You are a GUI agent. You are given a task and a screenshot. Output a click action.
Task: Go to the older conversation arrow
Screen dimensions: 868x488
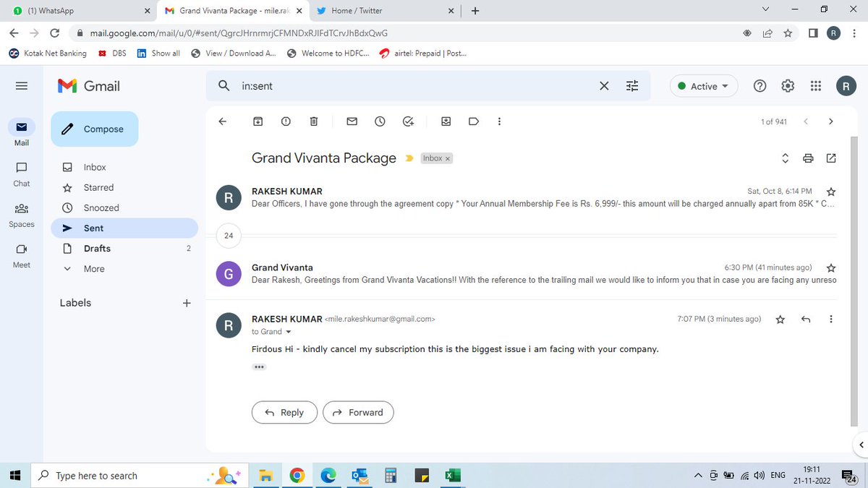click(x=831, y=121)
